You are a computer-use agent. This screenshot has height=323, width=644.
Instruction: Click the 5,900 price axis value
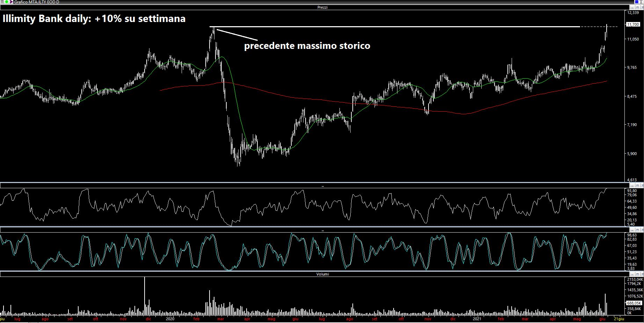click(x=632, y=154)
